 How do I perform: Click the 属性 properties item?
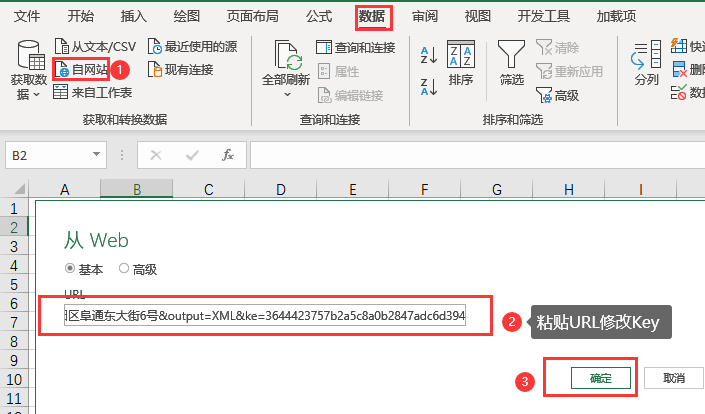(x=339, y=71)
